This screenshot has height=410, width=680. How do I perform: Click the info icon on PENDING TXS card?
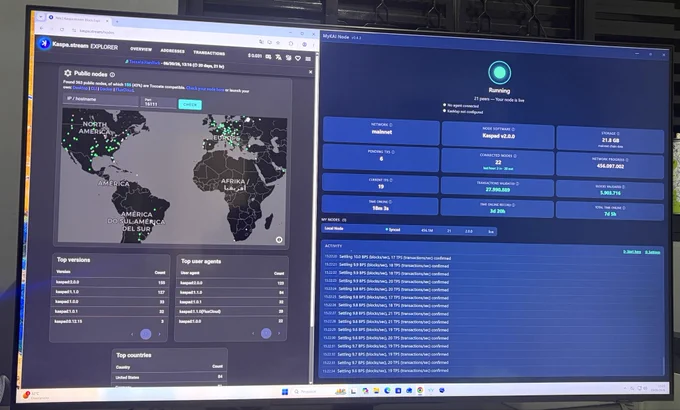393,152
